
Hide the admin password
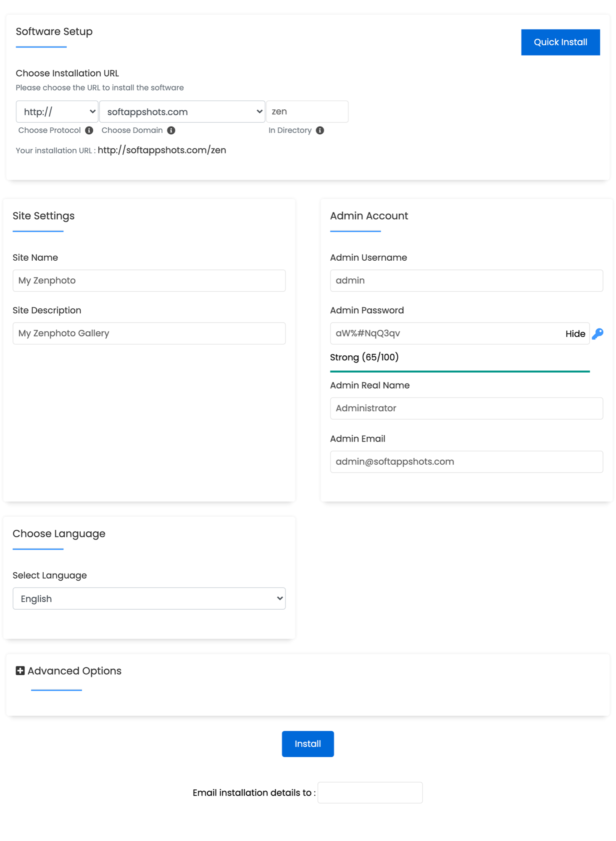coord(575,334)
